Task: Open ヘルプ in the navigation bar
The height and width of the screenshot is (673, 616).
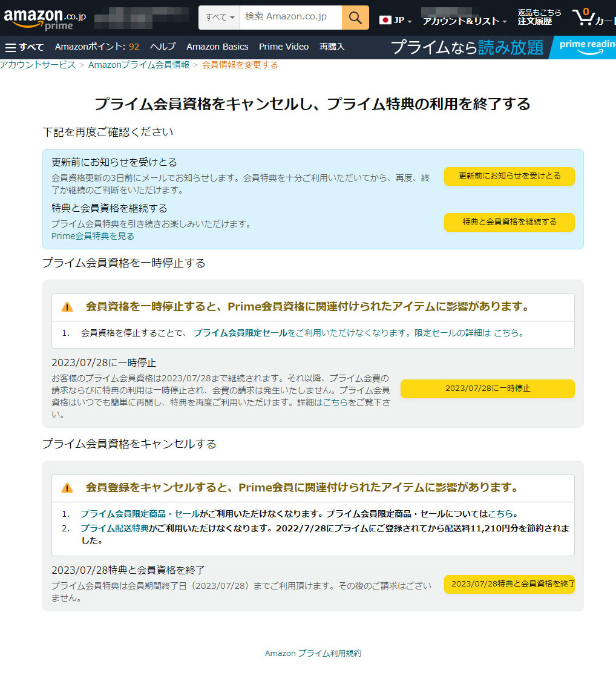Action: [x=163, y=47]
